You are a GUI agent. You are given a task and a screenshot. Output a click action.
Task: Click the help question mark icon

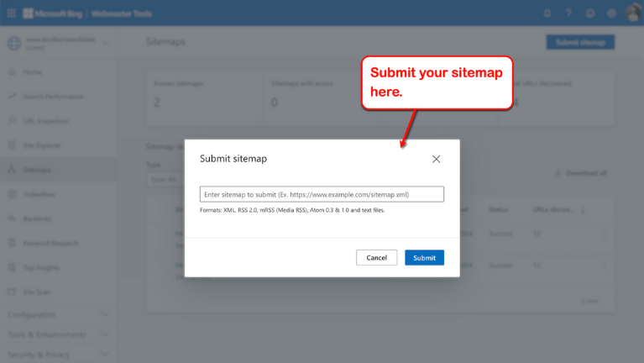coord(568,13)
